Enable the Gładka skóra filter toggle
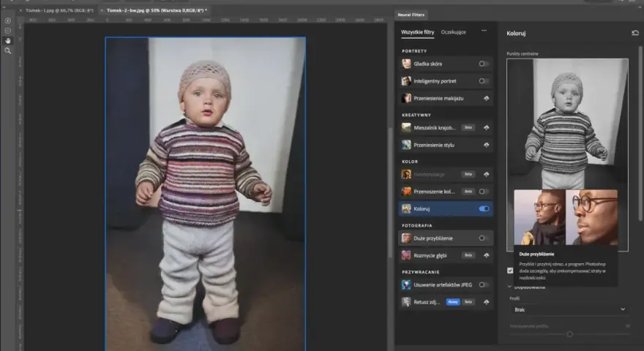 tap(484, 64)
